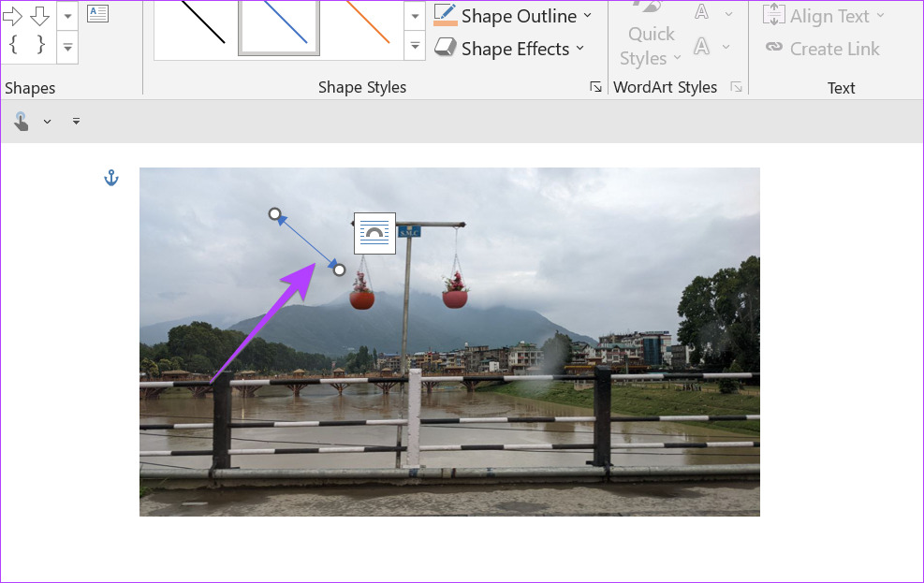This screenshot has height=583, width=924.
Task: Open the Layout Options button beside the line
Action: [374, 233]
